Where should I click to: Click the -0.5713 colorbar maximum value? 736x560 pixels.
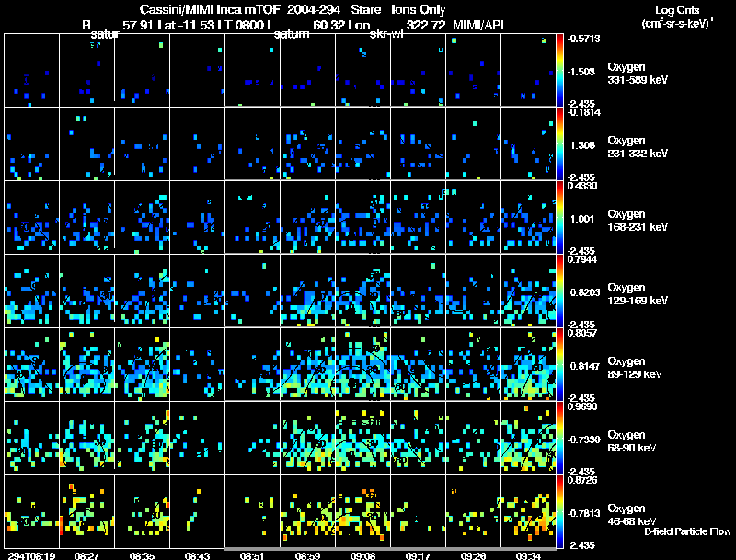pyautogui.click(x=583, y=39)
